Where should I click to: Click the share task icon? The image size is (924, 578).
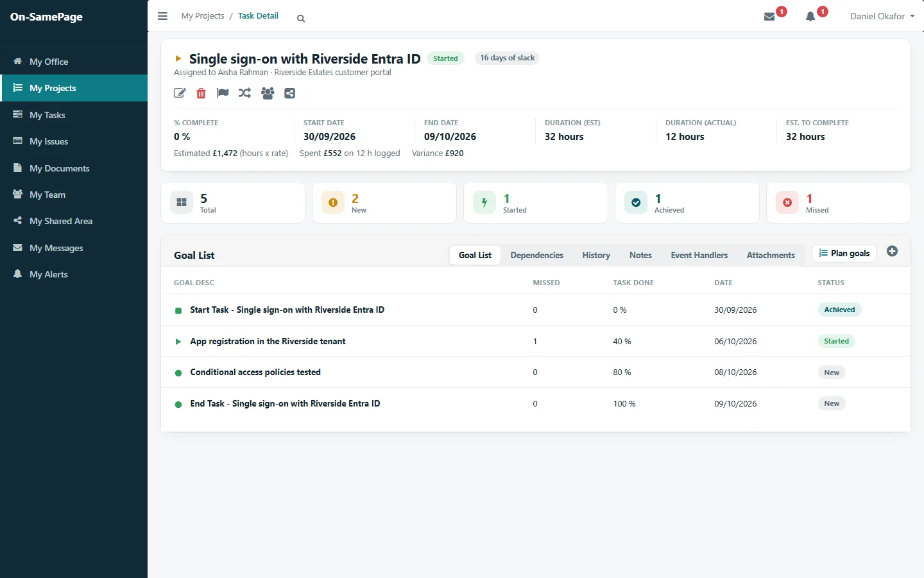(x=290, y=93)
